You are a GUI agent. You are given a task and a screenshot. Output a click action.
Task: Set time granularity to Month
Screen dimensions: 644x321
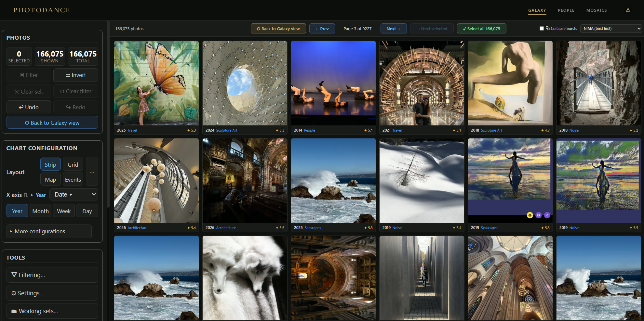pyautogui.click(x=41, y=211)
